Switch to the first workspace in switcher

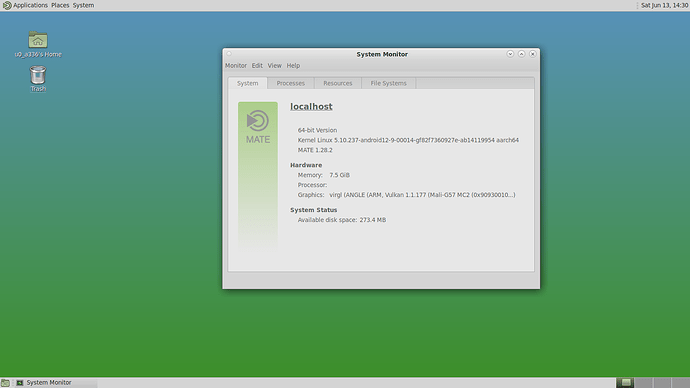625,383
